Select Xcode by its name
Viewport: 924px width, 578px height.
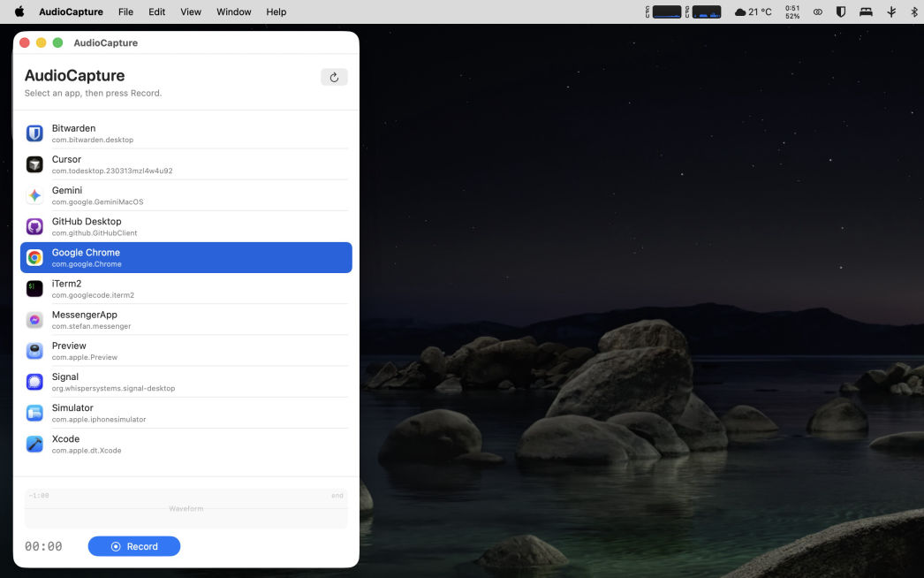[x=65, y=439]
